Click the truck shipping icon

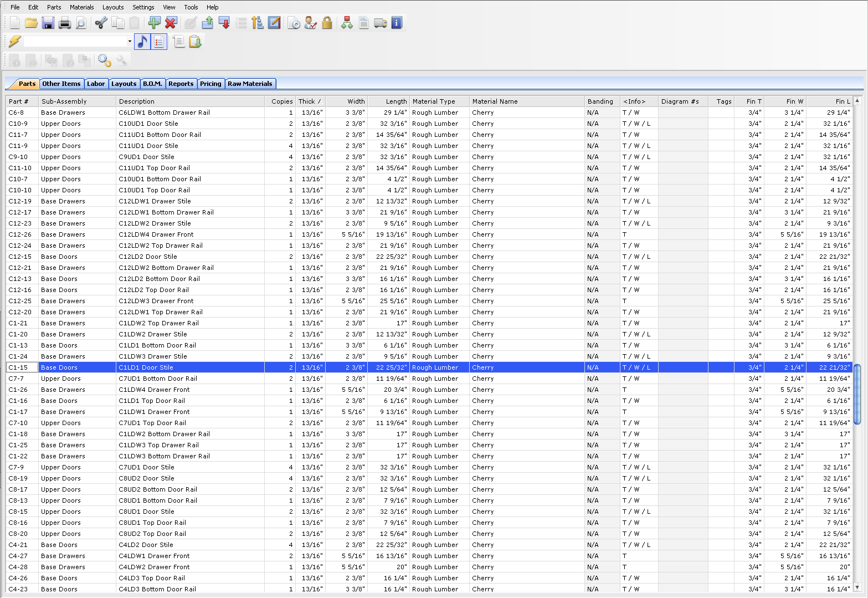pos(380,23)
